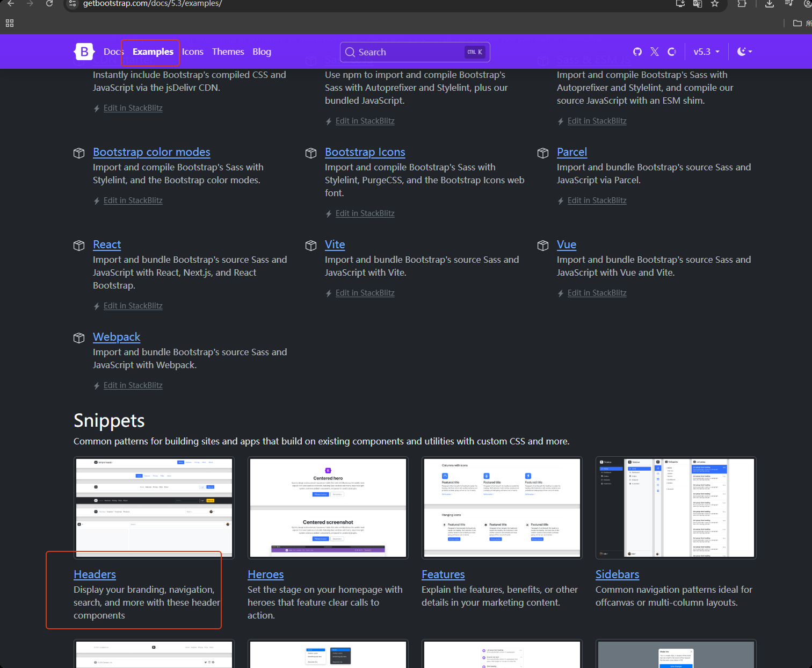Open the Headers snippet thumbnail
The height and width of the screenshot is (668, 812).
click(154, 508)
